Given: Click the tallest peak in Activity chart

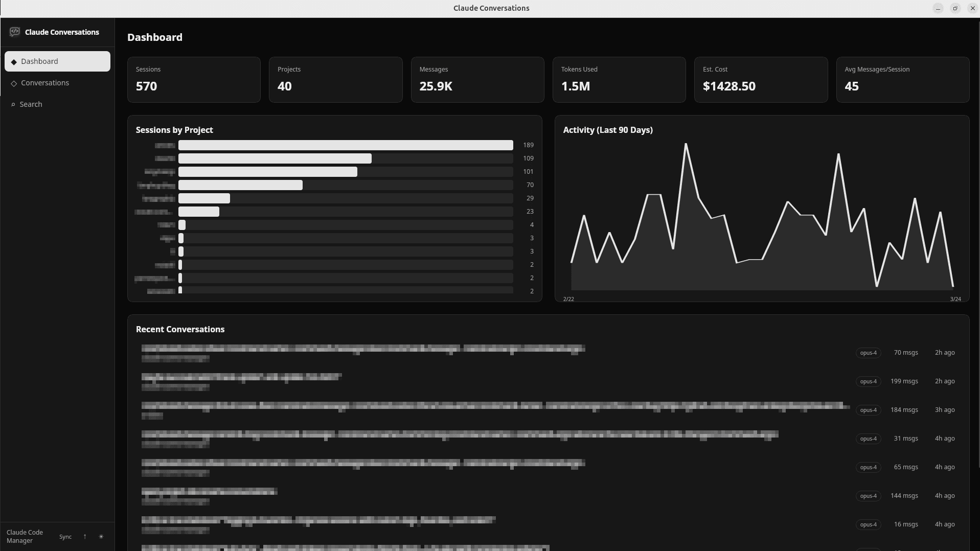Looking at the screenshot, I should (686, 145).
